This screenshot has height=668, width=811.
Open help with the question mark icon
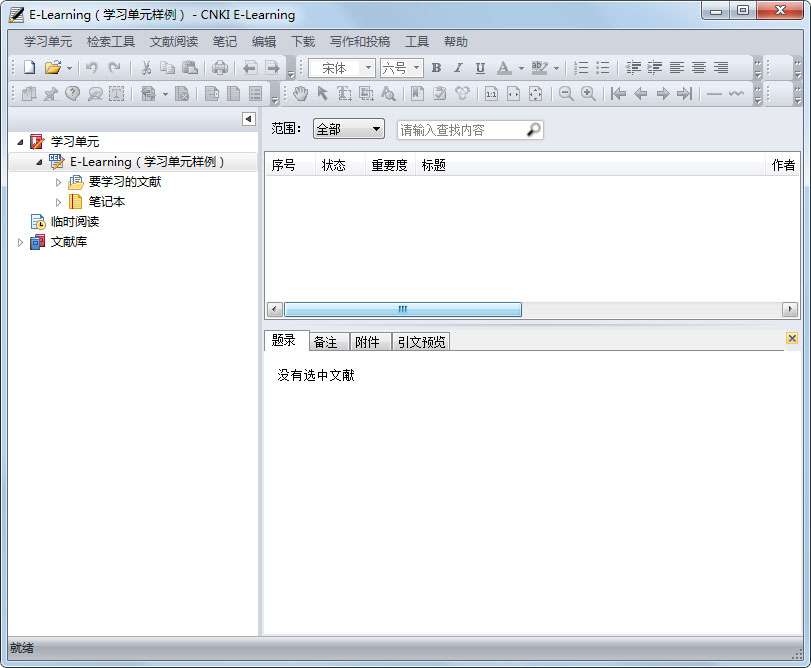(x=71, y=93)
